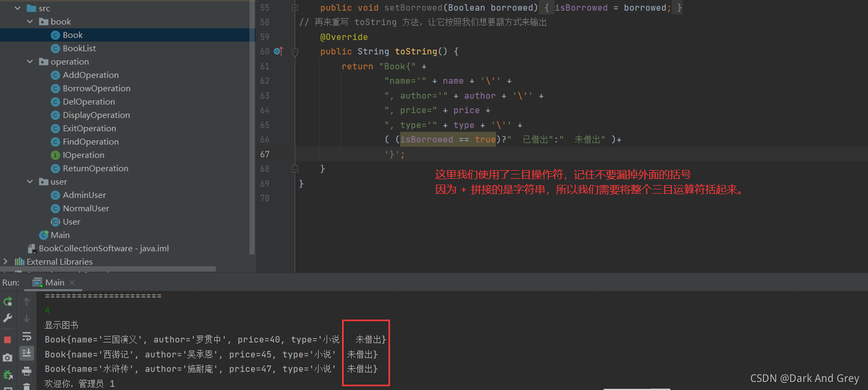Click the @Override annotation on line 59
Viewport: 868px width, 390px height.
click(344, 37)
